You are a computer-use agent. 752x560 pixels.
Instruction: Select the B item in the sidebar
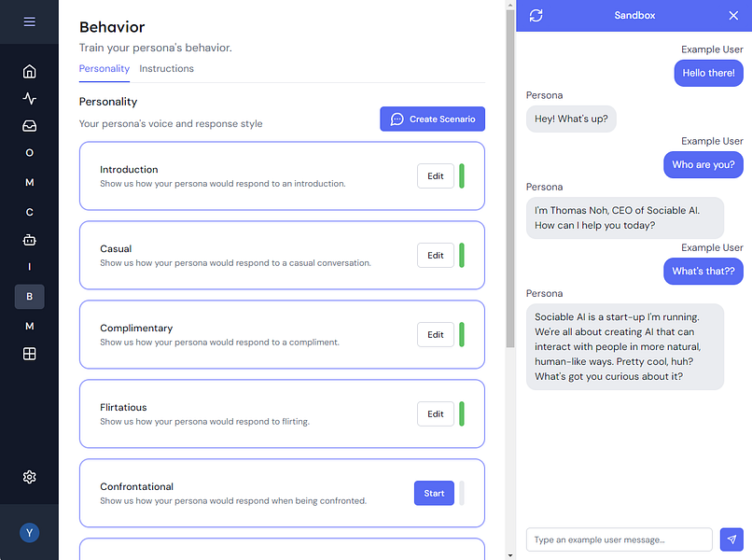pyautogui.click(x=29, y=296)
